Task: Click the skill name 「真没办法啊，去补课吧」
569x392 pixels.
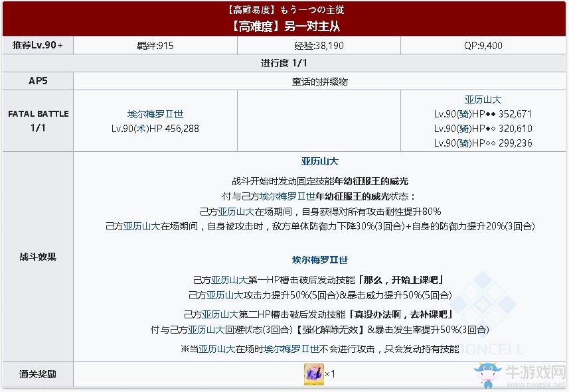Action: (400, 314)
